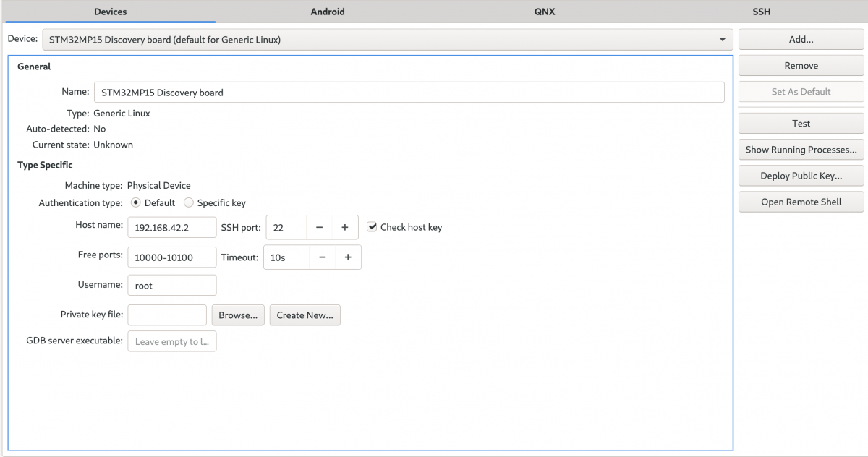Switch to the Android tab
The image size is (868, 457).
coord(328,12)
